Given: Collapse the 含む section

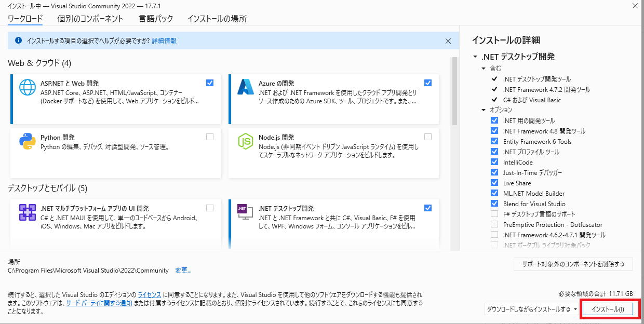Looking at the screenshot, I should 484,69.
